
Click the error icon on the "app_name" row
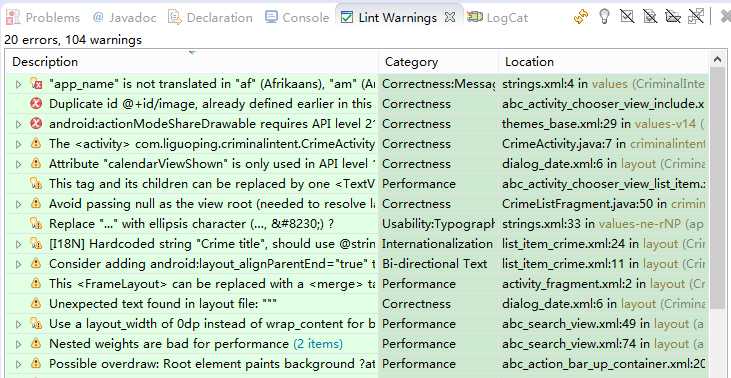pyautogui.click(x=36, y=84)
